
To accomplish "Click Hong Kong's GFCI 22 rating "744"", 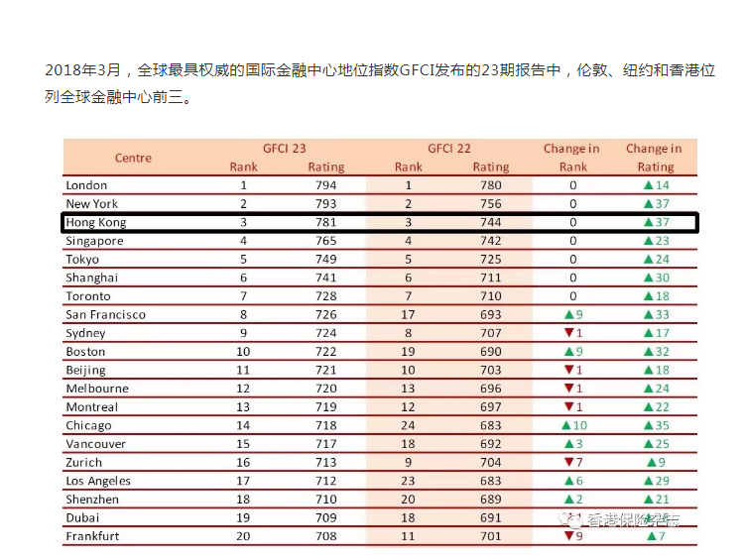I will pos(490,222).
